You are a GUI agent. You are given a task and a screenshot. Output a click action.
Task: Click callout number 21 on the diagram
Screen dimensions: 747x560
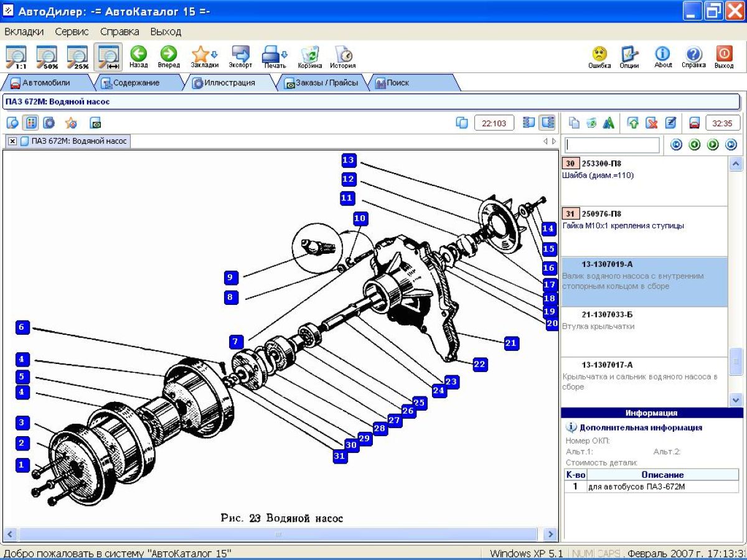[511, 342]
